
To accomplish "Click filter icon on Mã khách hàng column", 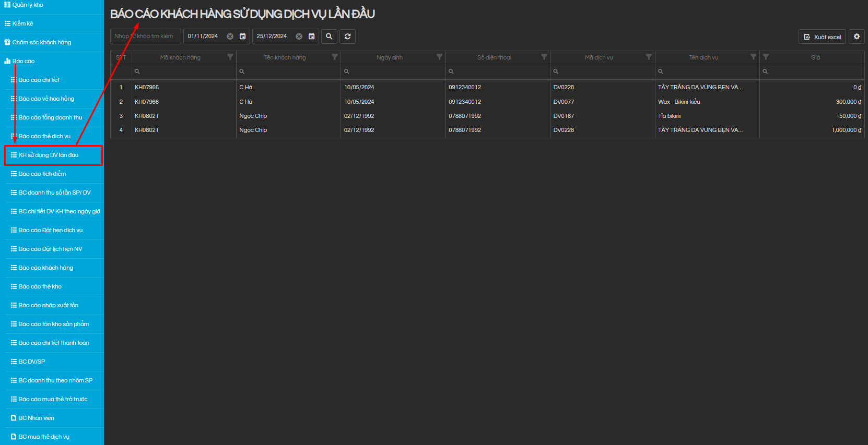I will click(x=230, y=57).
